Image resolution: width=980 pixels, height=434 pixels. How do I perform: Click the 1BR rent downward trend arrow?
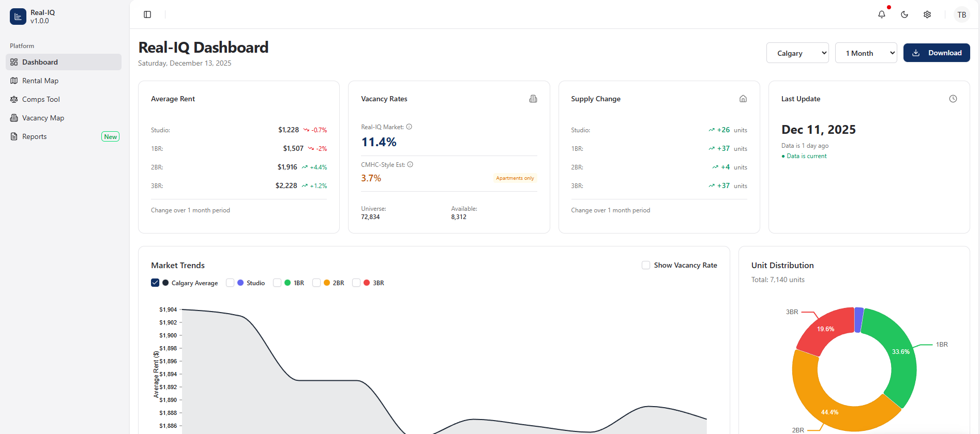(311, 149)
